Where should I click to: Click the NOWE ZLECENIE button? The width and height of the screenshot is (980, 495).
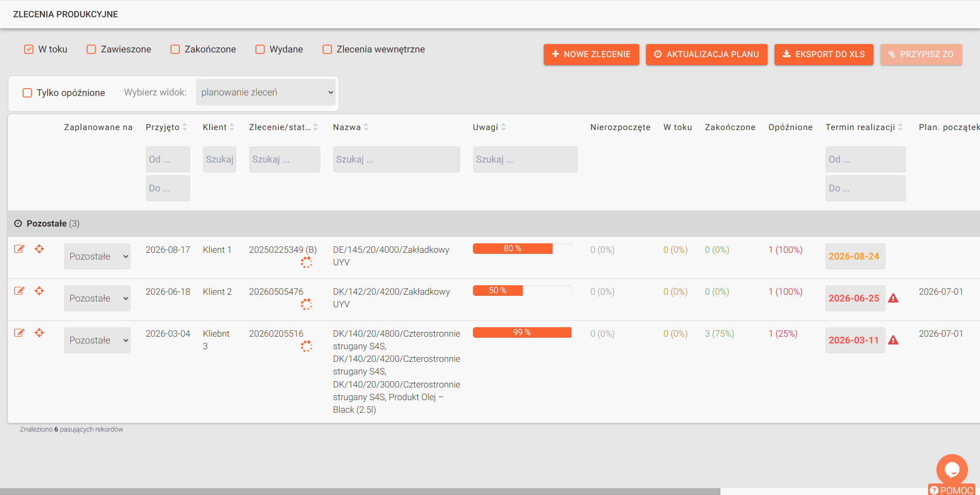click(591, 55)
